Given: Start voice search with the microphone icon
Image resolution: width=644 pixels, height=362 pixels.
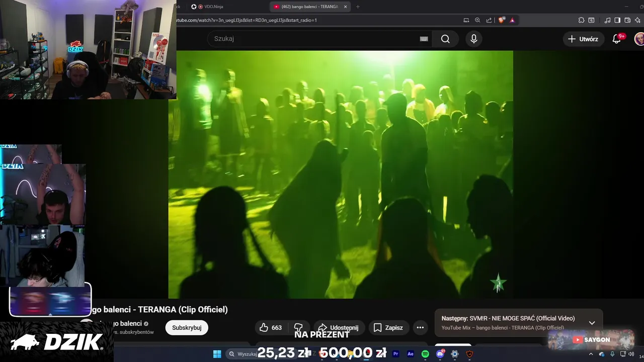Looking at the screenshot, I should (473, 39).
